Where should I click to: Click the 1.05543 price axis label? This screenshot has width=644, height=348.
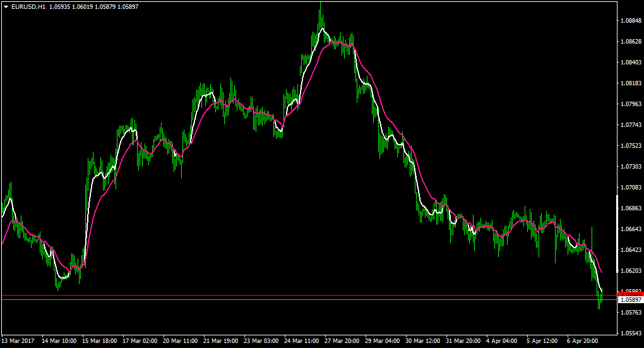(631, 333)
